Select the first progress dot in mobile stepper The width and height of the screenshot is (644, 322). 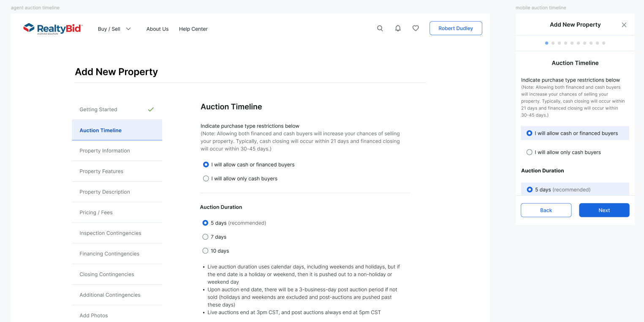coord(547,43)
